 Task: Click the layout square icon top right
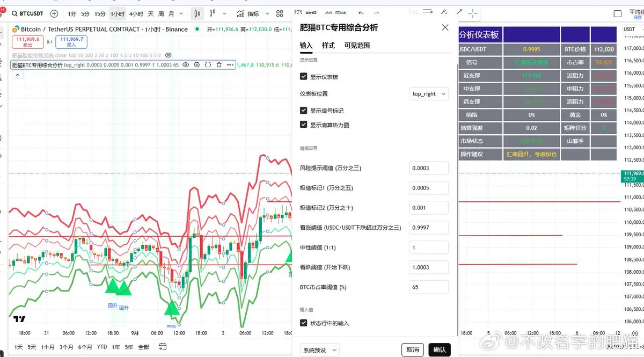[618, 13]
